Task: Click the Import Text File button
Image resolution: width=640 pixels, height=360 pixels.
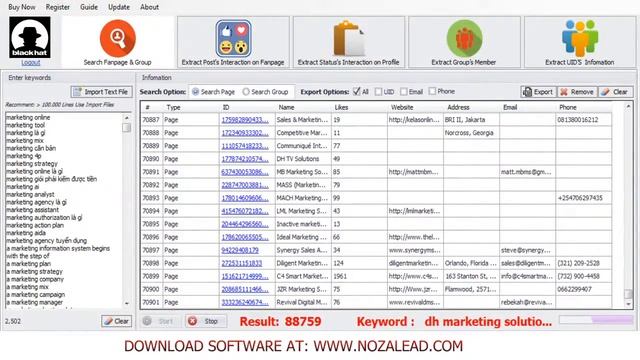Action: (x=101, y=92)
